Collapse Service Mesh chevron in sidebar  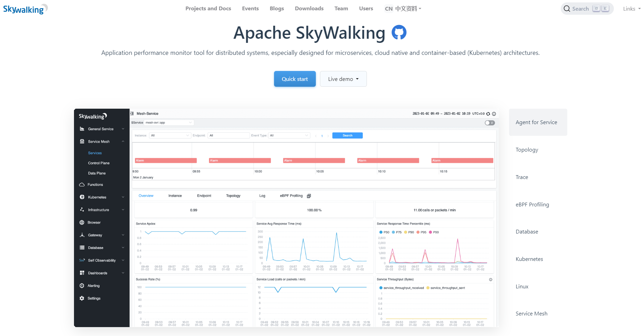[123, 142]
